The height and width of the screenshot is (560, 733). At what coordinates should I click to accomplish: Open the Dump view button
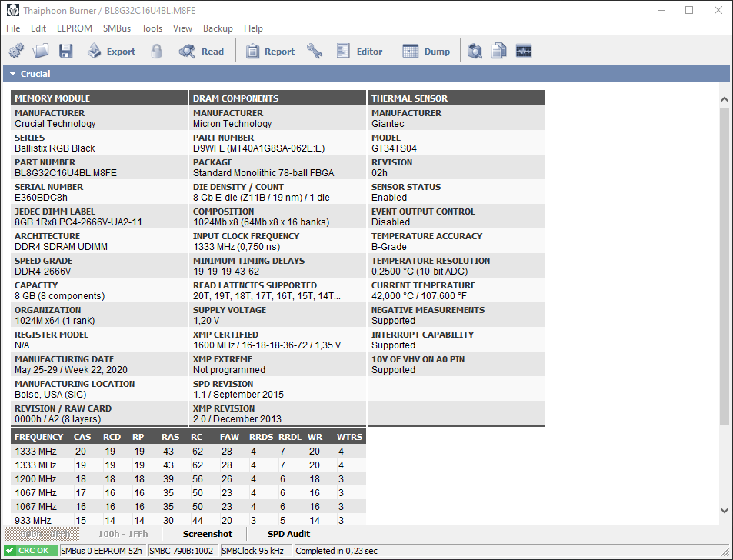click(x=426, y=51)
